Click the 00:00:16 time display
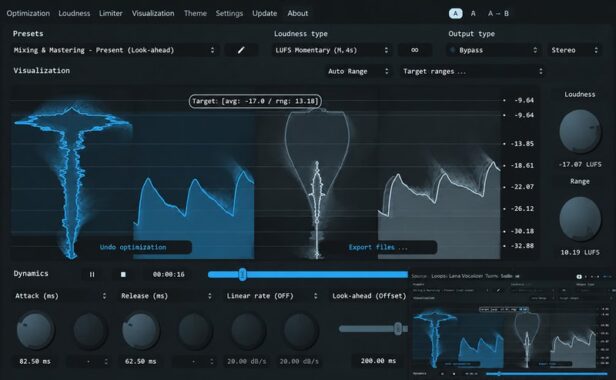The image size is (616, 380). pyautogui.click(x=169, y=274)
